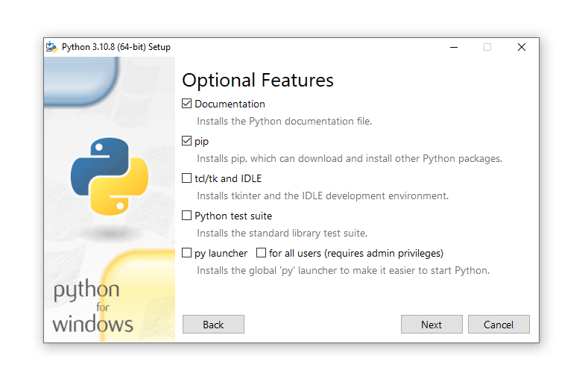The image size is (588, 388).
Task: Close the Python 3.10.8 Setup window
Action: pyautogui.click(x=522, y=47)
